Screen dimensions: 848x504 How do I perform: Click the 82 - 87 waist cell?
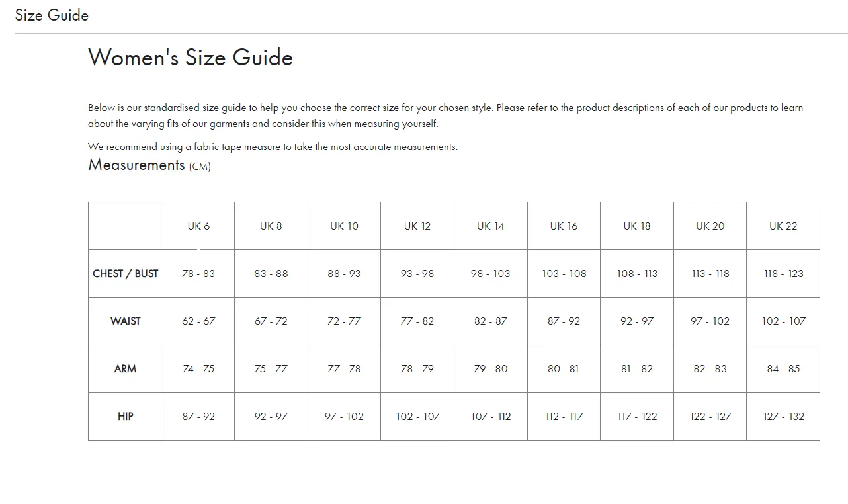(491, 321)
